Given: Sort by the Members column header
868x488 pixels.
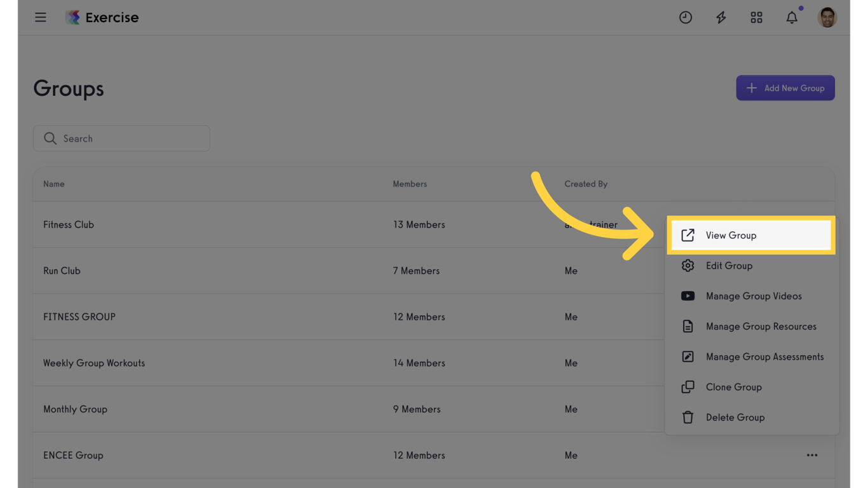Looking at the screenshot, I should click(x=410, y=184).
